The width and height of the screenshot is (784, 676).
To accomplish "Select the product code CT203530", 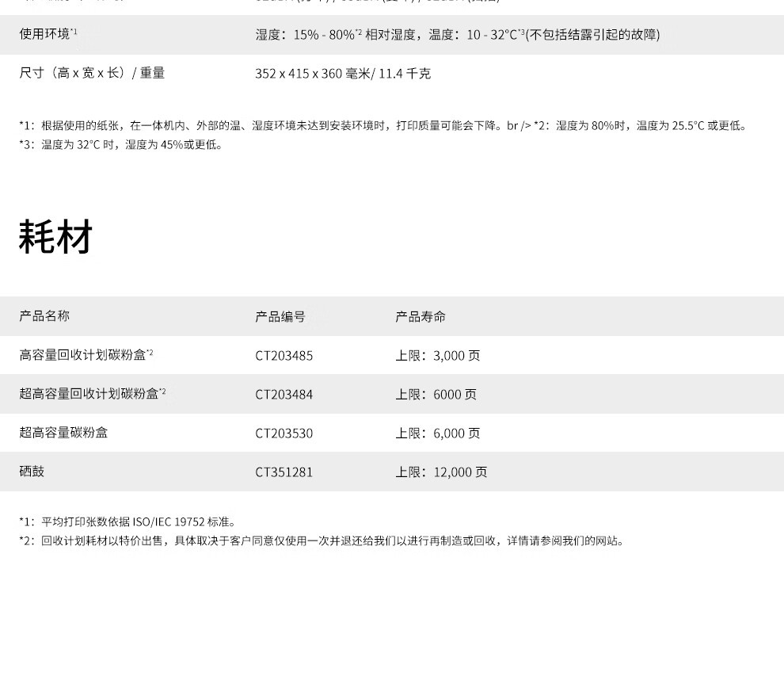I will point(283,433).
